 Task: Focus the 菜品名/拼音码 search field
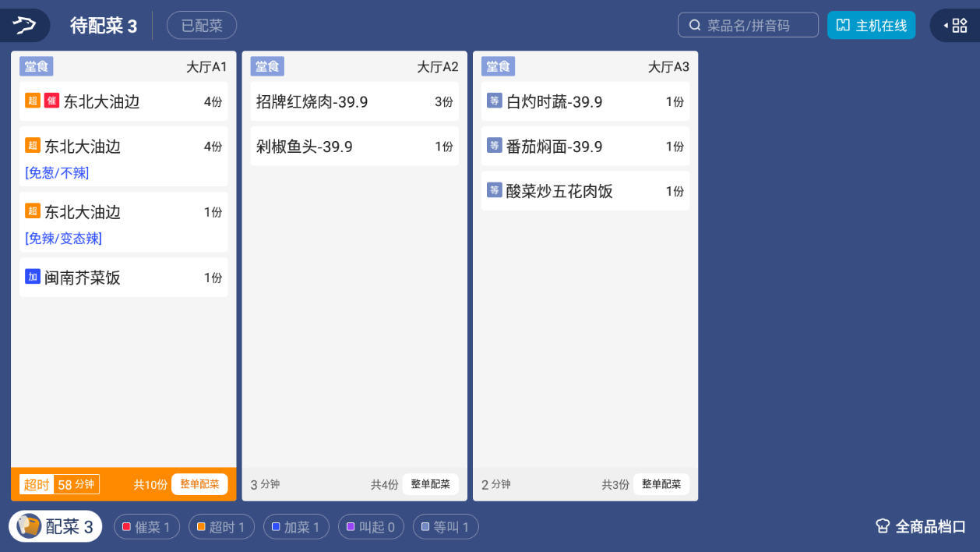click(x=748, y=25)
